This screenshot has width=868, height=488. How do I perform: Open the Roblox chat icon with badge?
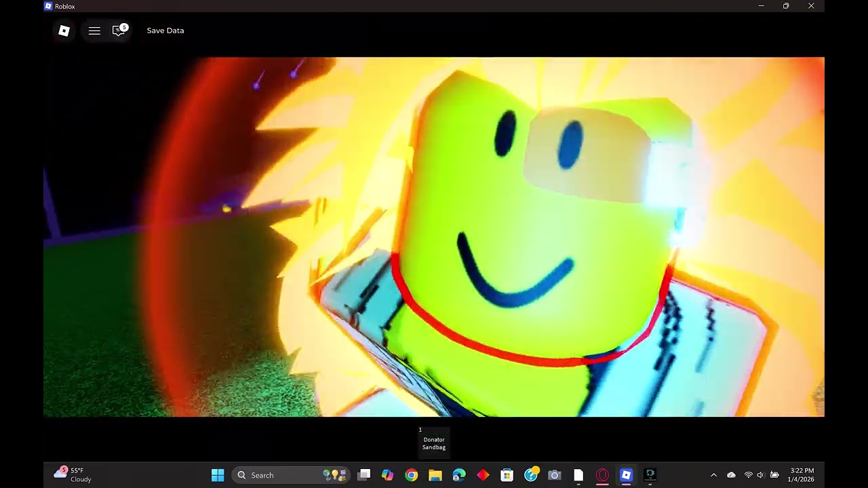tap(119, 30)
